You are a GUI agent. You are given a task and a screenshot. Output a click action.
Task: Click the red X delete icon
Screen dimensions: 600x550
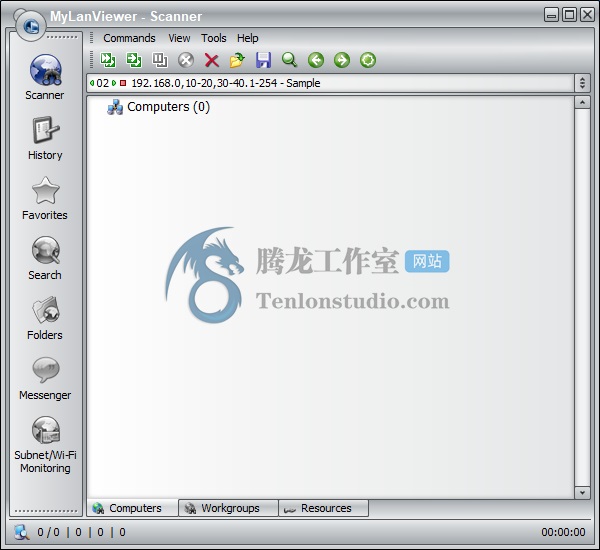(212, 60)
